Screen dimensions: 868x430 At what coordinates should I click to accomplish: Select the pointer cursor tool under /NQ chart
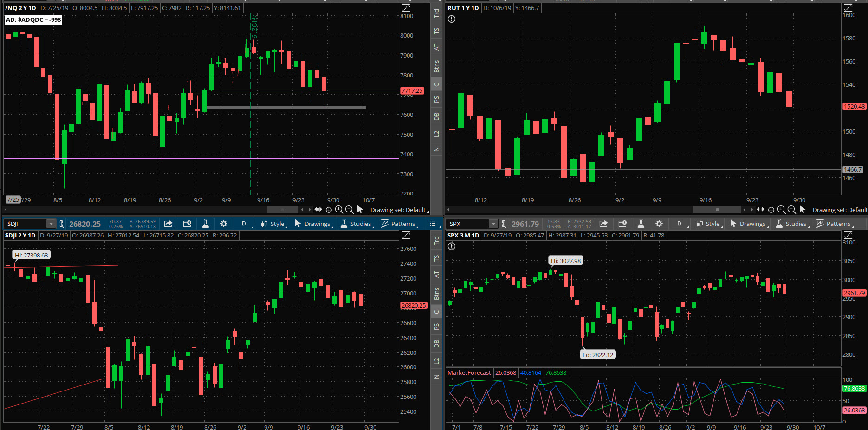coord(360,210)
